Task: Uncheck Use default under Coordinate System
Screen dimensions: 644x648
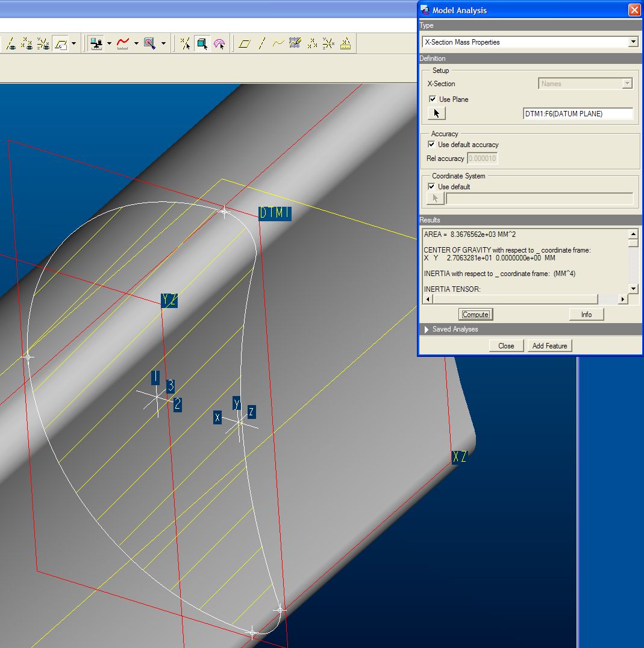Action: pos(432,187)
